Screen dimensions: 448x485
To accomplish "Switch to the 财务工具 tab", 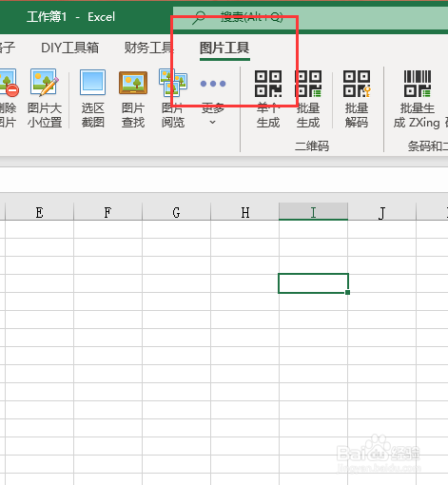I will (149, 48).
